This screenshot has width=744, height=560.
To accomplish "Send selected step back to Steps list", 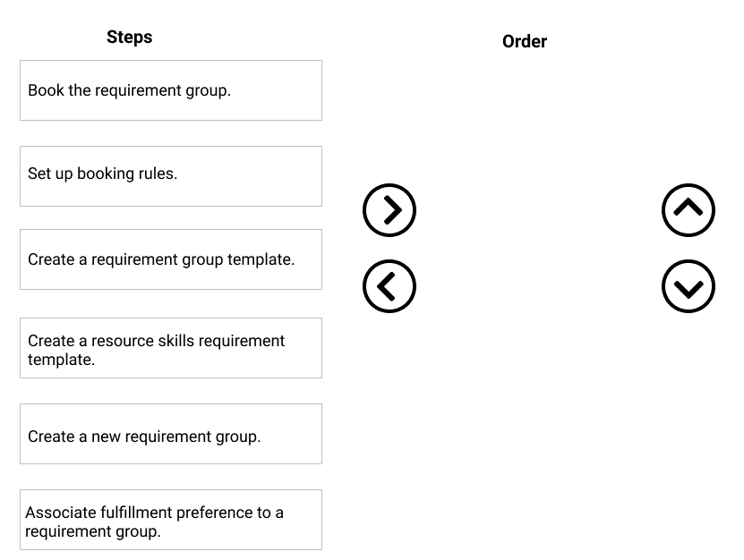I will pyautogui.click(x=389, y=286).
